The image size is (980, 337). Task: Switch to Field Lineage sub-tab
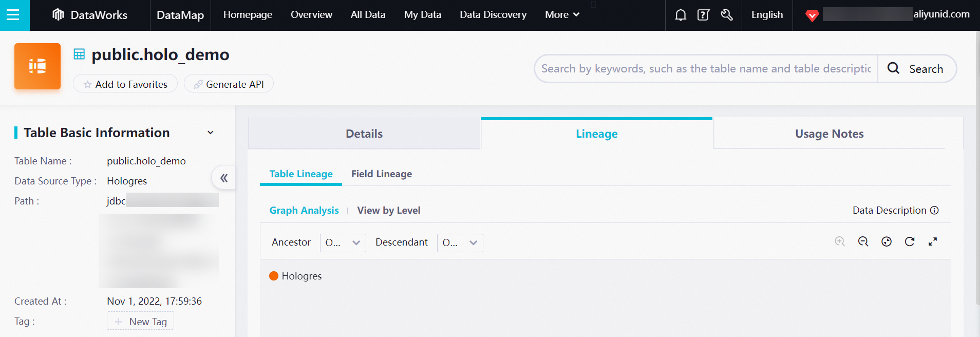pos(382,174)
